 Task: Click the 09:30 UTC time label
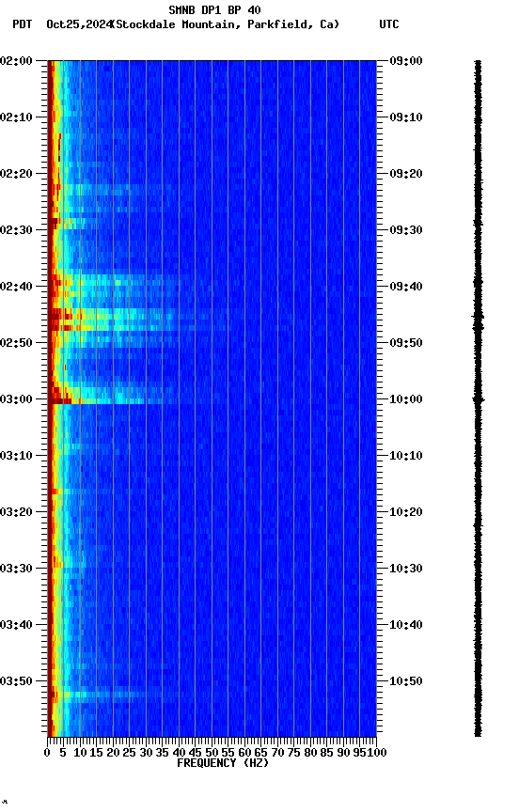[406, 230]
